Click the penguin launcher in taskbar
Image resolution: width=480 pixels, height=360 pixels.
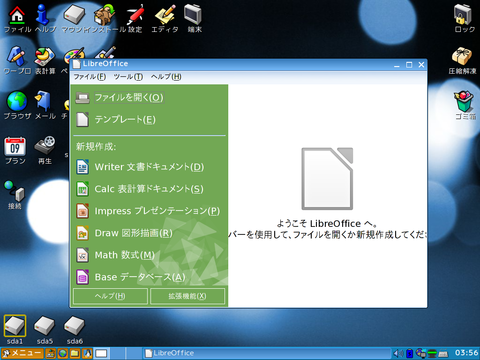(87, 353)
